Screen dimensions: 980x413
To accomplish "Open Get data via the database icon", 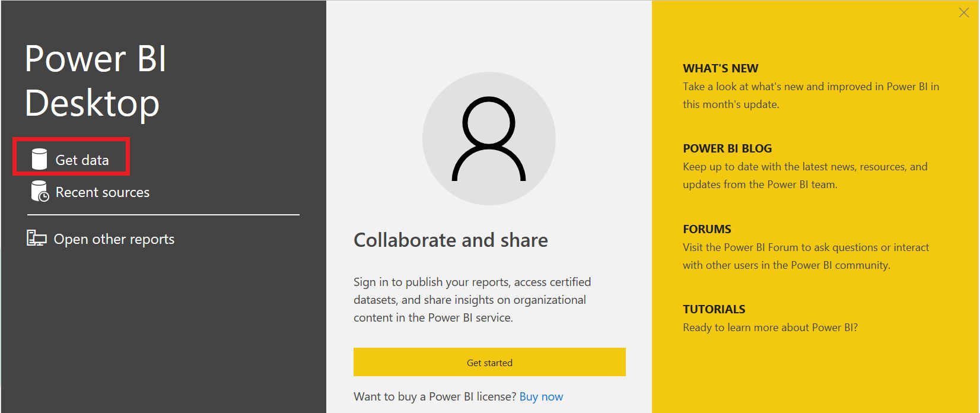I will pyautogui.click(x=39, y=158).
